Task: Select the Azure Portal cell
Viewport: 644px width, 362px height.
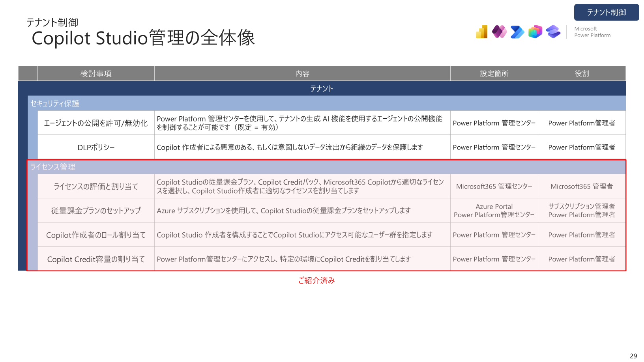Action: coord(494,211)
